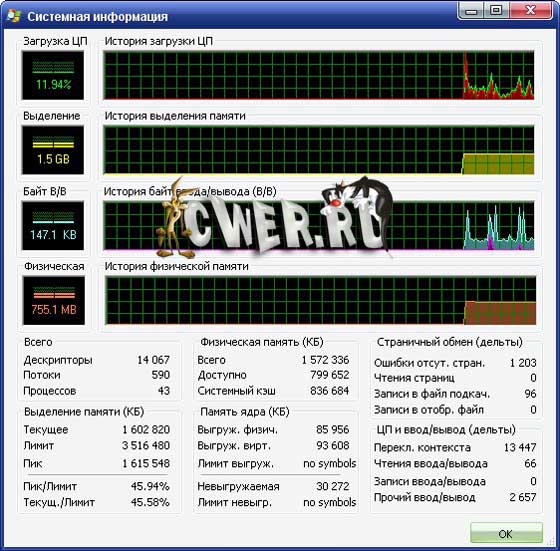The height and width of the screenshot is (551, 560).
Task: Click the Системный кэш value 836 684
Action: pyautogui.click(x=329, y=391)
